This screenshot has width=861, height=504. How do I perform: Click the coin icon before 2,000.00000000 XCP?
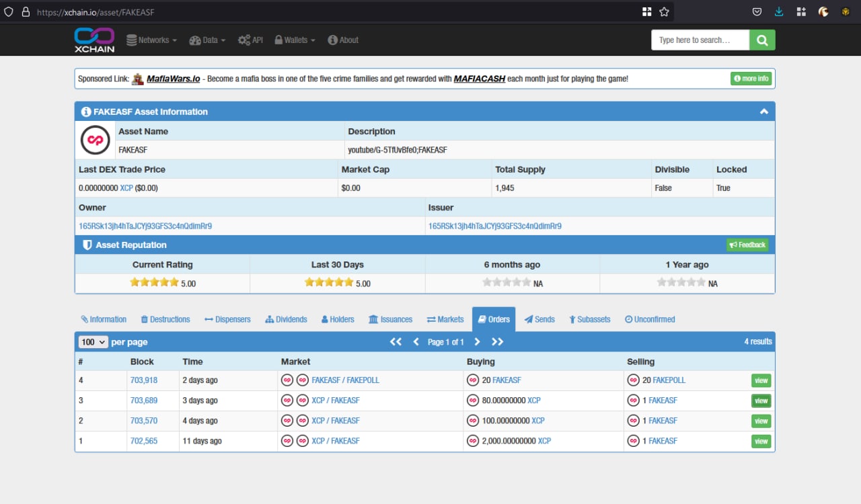pos(473,441)
